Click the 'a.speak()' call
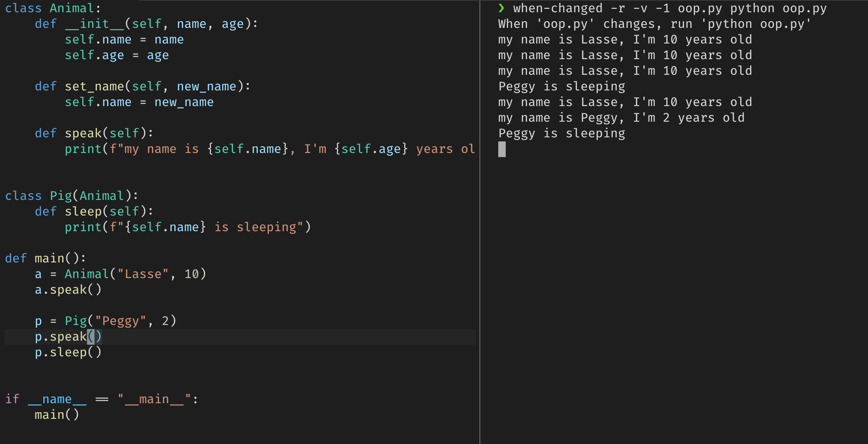This screenshot has height=444, width=868. pos(68,290)
